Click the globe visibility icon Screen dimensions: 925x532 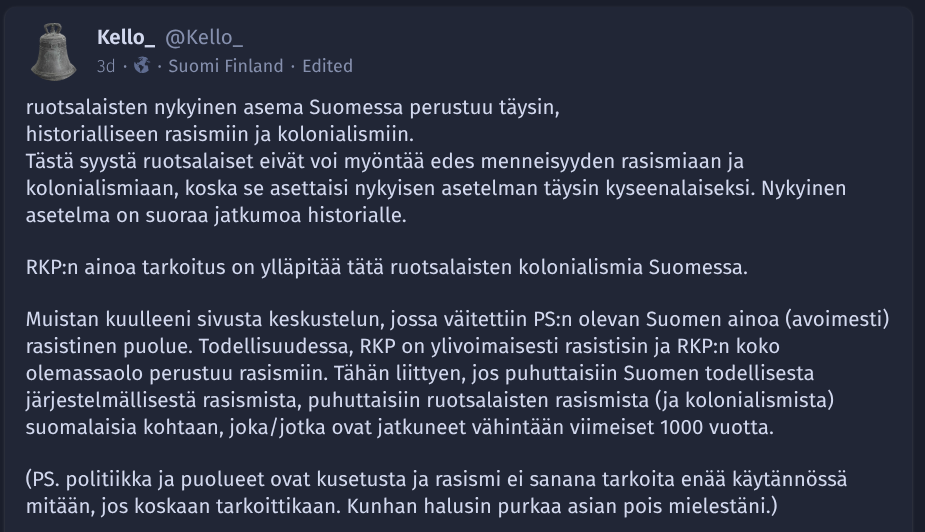click(x=142, y=65)
